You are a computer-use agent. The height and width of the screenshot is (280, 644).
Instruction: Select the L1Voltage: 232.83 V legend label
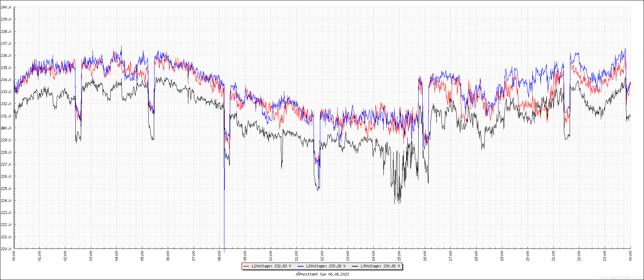(271, 266)
